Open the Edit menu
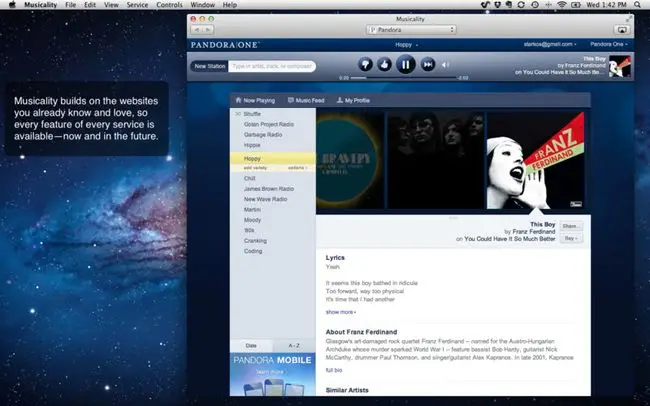Image resolution: width=650 pixels, height=406 pixels. pyautogui.click(x=90, y=5)
